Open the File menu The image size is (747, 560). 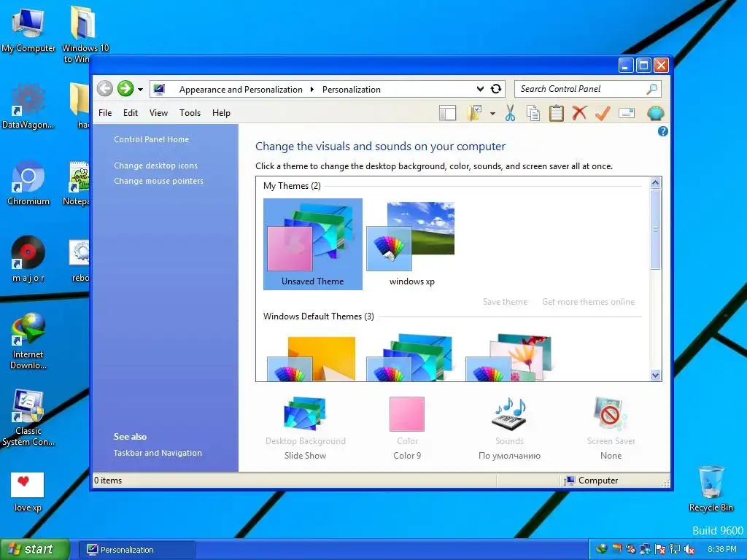tap(105, 113)
